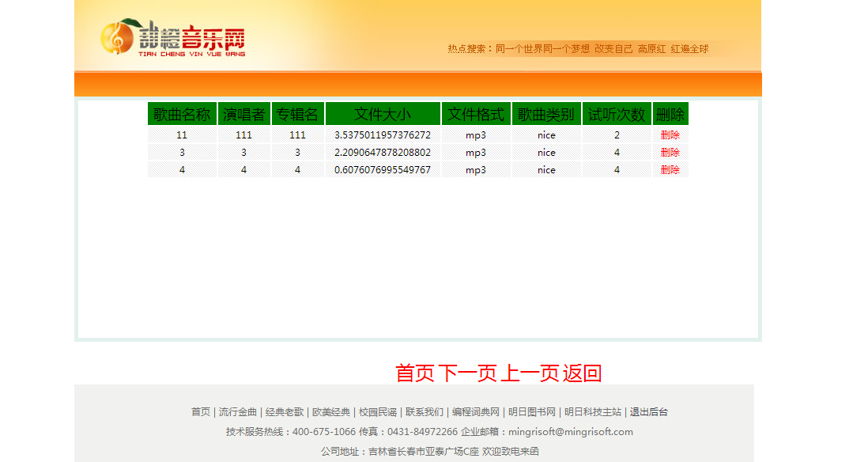Open footer 首页 link

point(200,411)
